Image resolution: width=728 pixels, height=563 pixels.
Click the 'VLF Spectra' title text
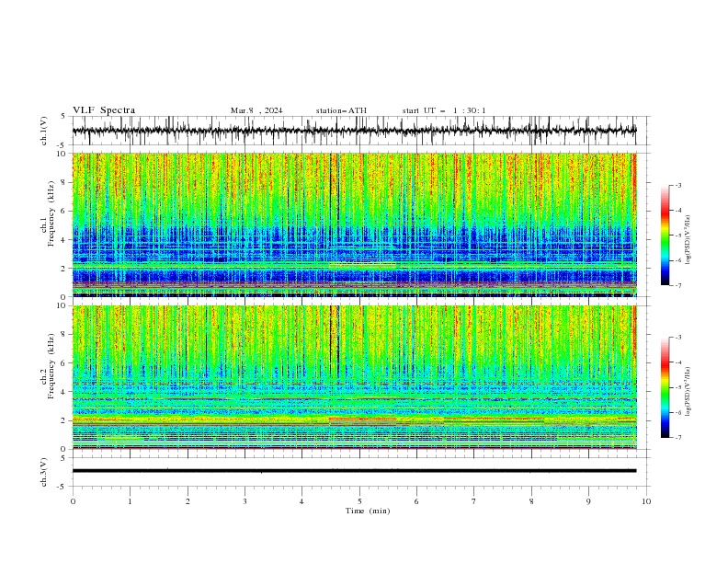(x=104, y=110)
